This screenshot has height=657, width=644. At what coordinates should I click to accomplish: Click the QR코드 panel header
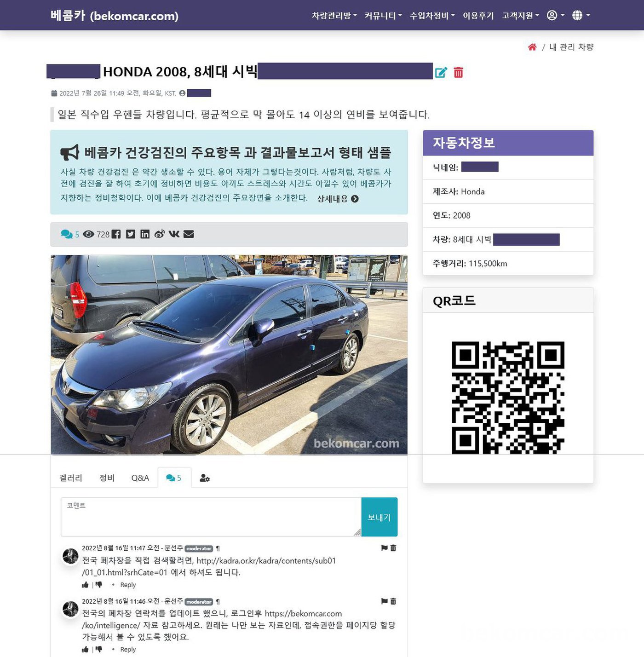[x=508, y=300]
